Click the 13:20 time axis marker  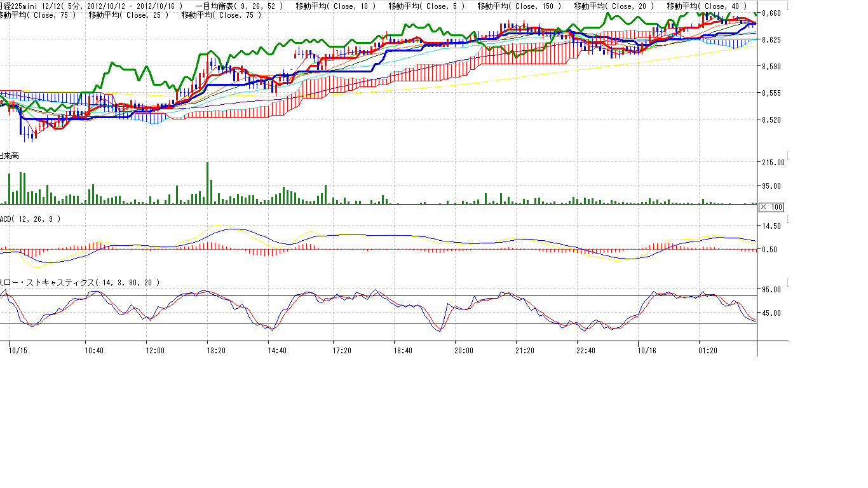pos(217,350)
